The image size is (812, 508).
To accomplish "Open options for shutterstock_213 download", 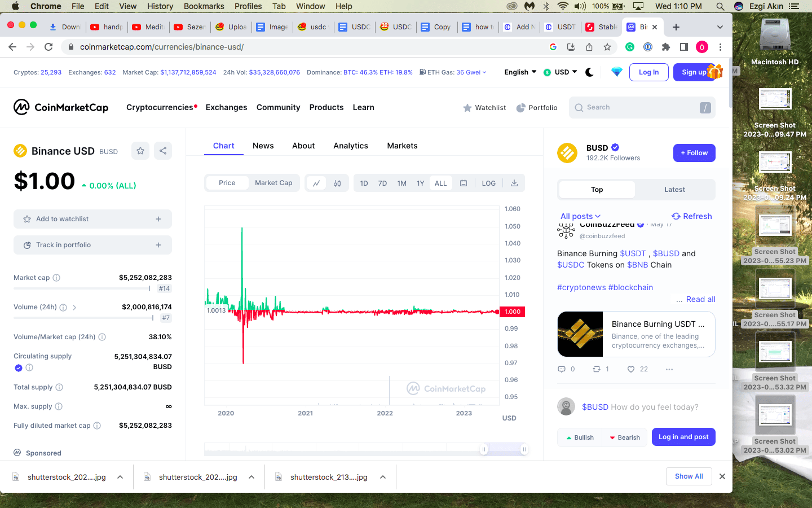I will (x=383, y=477).
